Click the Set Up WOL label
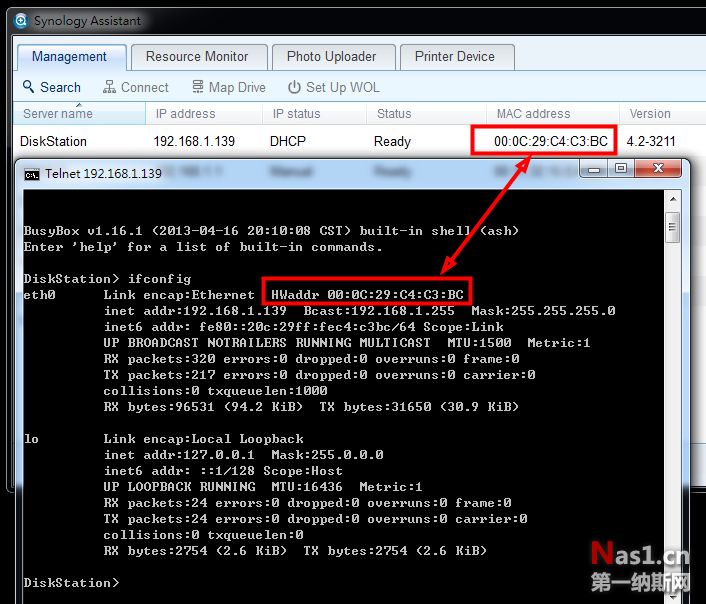The width and height of the screenshot is (706, 604). (x=343, y=87)
